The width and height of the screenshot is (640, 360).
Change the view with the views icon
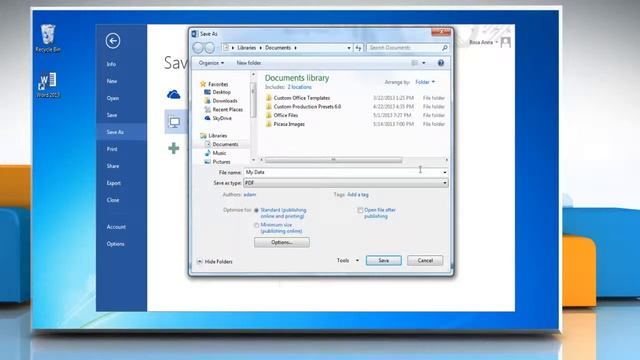point(415,63)
